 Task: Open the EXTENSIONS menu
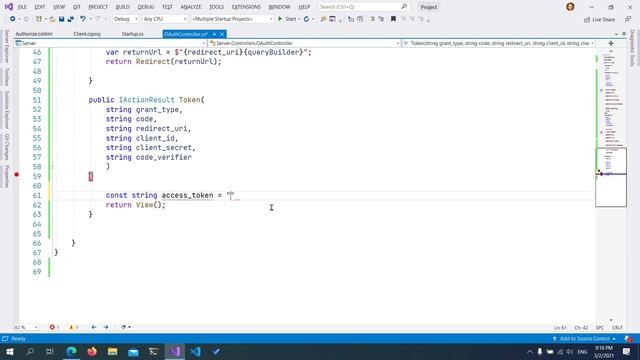coord(246,7)
